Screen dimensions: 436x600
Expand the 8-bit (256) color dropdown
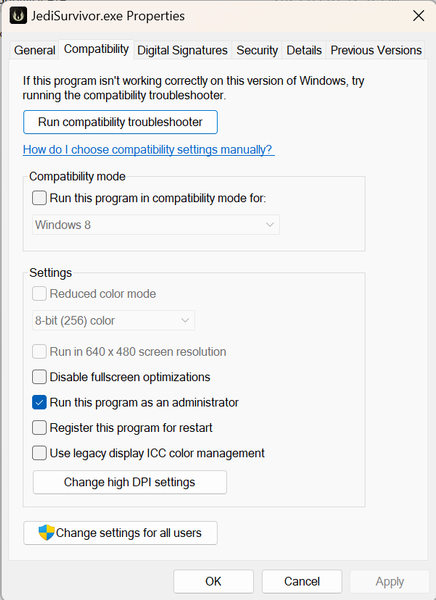point(114,320)
